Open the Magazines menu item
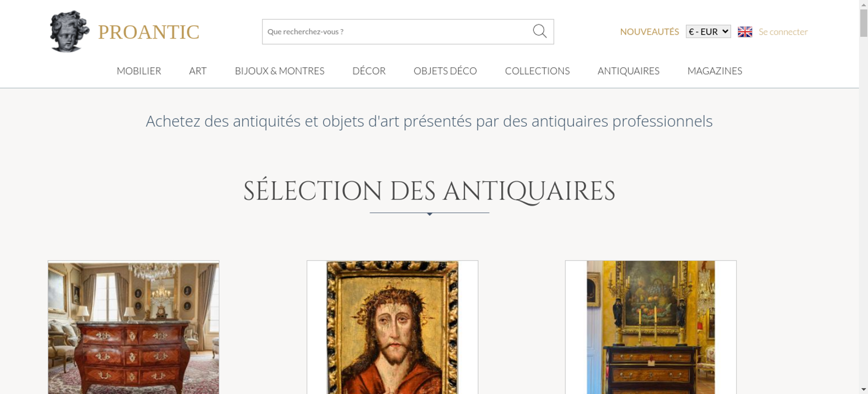The width and height of the screenshot is (868, 394). click(714, 71)
